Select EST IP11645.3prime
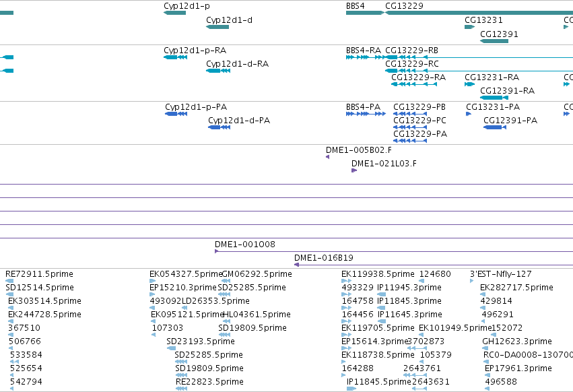573x392 pixels. point(381,321)
